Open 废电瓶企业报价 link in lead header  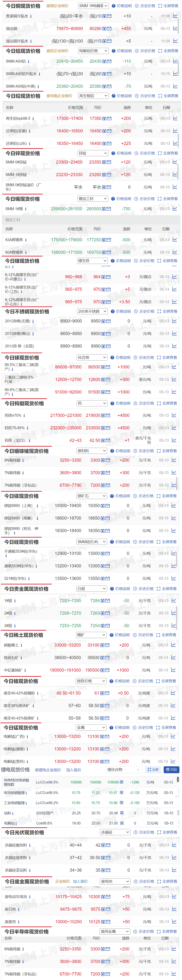coord(59,96)
